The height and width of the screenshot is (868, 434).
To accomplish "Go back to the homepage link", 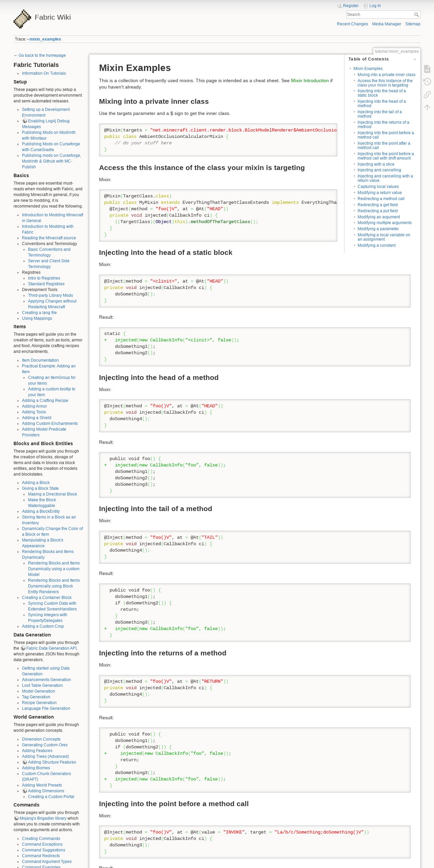I will click(x=40, y=55).
